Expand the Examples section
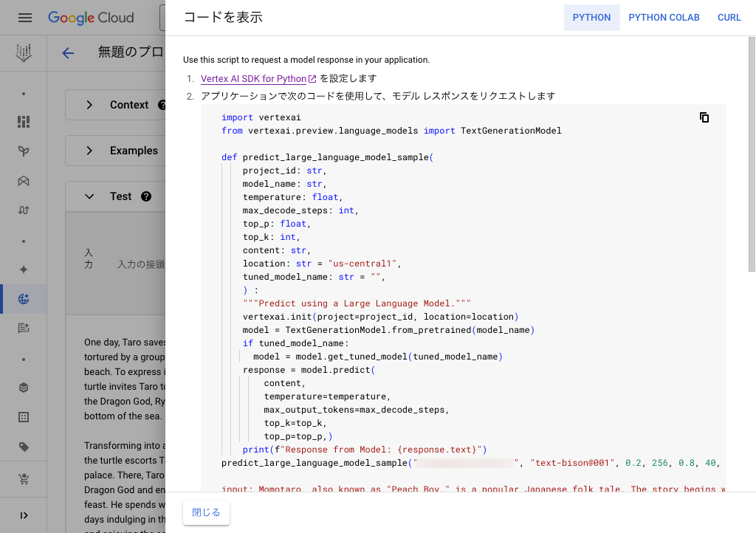This screenshot has height=533, width=756. tap(89, 151)
